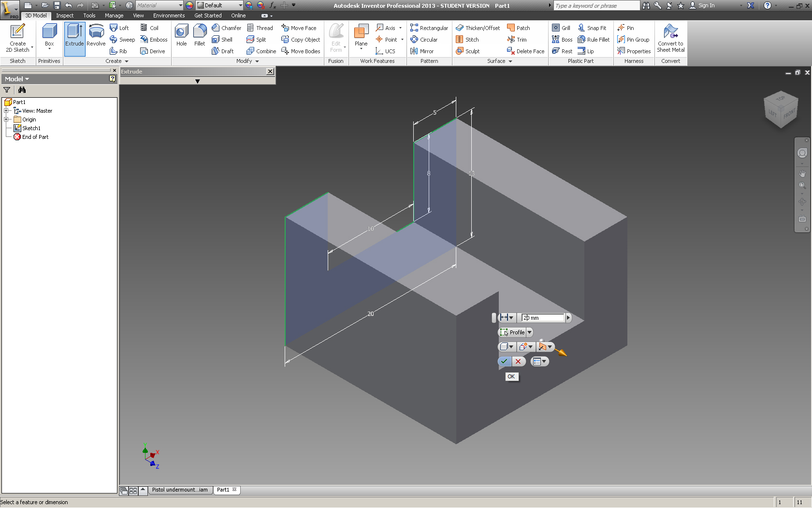Switch to the Pistol undermount document tab
The image size is (812, 508).
(x=180, y=490)
